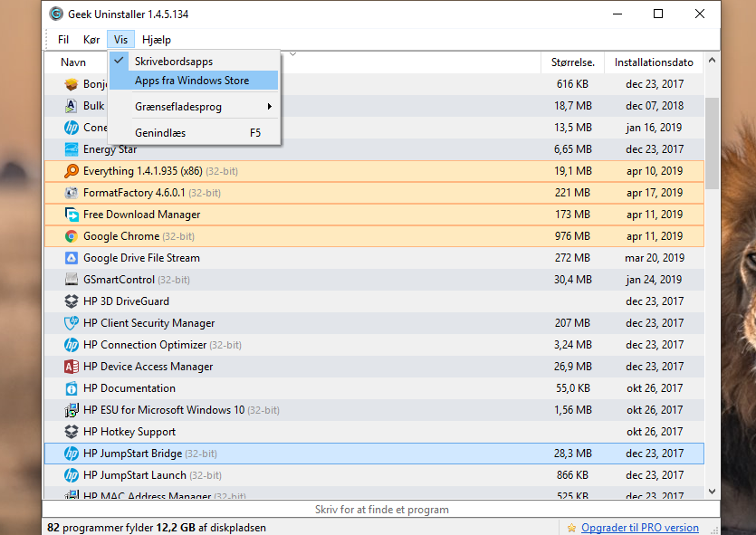The width and height of the screenshot is (756, 535).
Task: Enable Apps fra Windows Store view
Action: point(192,81)
